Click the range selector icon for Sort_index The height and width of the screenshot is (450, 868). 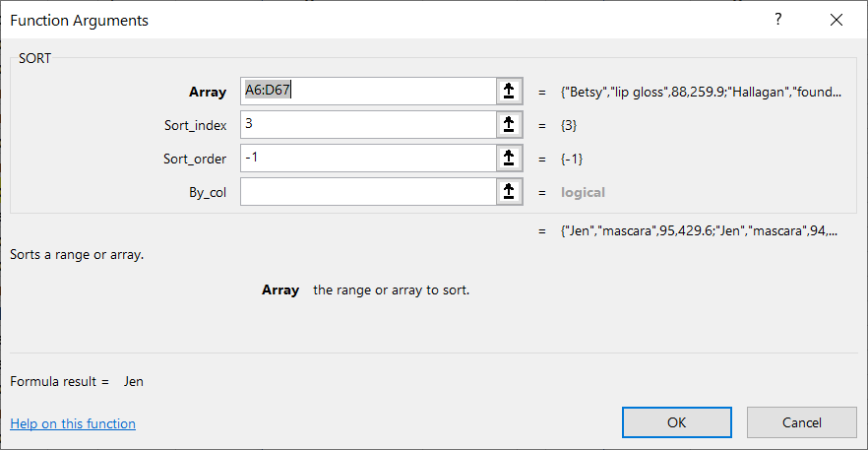pyautogui.click(x=509, y=125)
